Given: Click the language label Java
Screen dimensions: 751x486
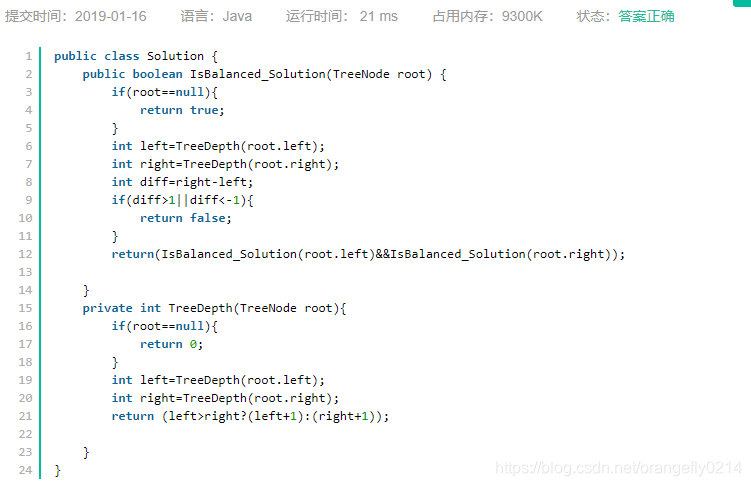Looking at the screenshot, I should (237, 16).
